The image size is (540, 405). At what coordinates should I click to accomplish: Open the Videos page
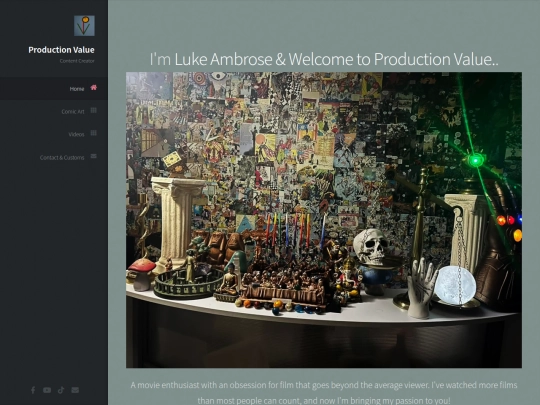click(x=76, y=134)
